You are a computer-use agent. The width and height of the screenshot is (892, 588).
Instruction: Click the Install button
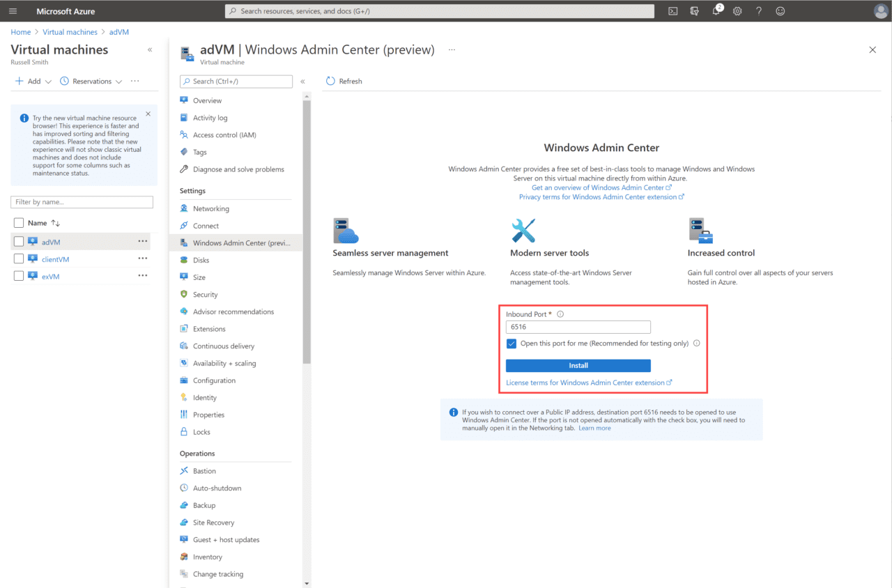(578, 366)
